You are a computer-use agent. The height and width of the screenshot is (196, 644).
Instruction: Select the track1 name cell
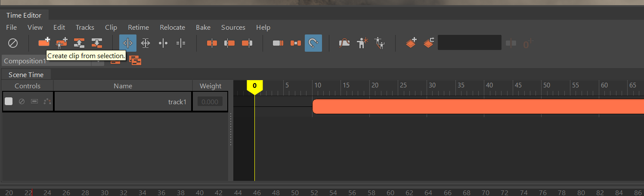pyautogui.click(x=123, y=102)
